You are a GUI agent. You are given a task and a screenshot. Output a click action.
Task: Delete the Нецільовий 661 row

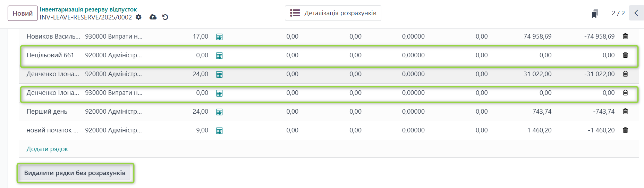tap(625, 55)
